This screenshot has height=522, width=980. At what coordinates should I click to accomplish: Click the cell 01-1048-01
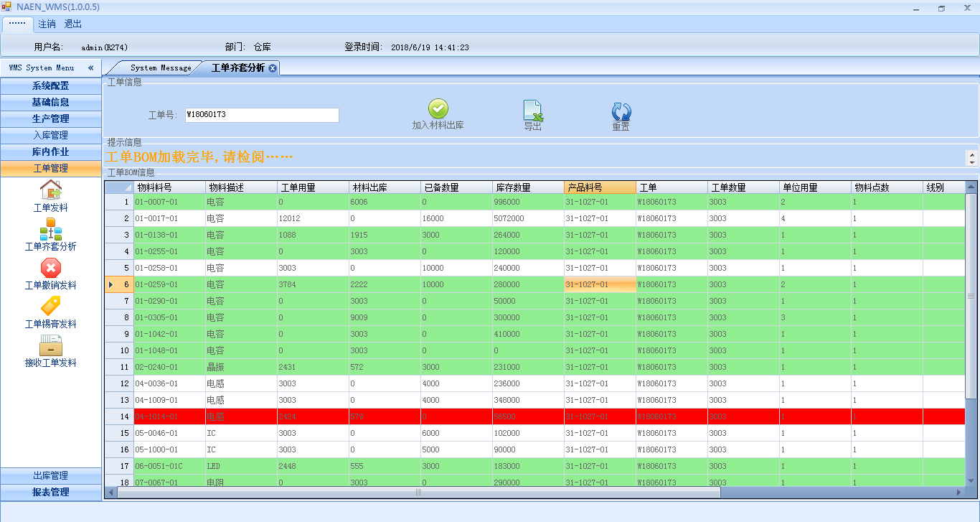click(x=169, y=350)
